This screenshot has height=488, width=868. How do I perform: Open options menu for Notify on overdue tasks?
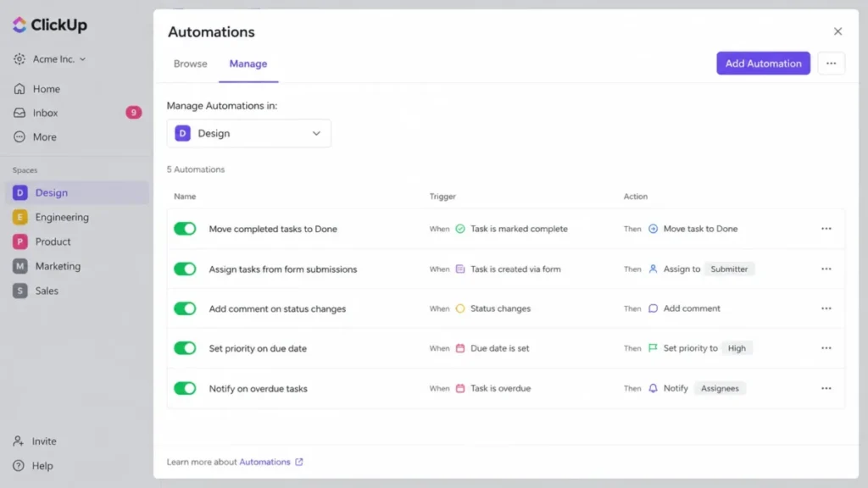826,388
